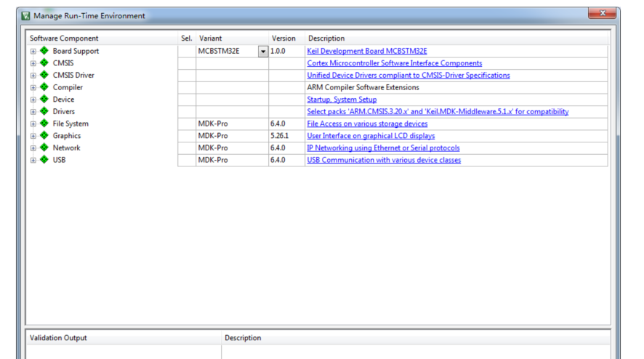The height and width of the screenshot is (359, 644).
Task: Open Keil Development Board MCBSTM32E link
Action: point(367,51)
